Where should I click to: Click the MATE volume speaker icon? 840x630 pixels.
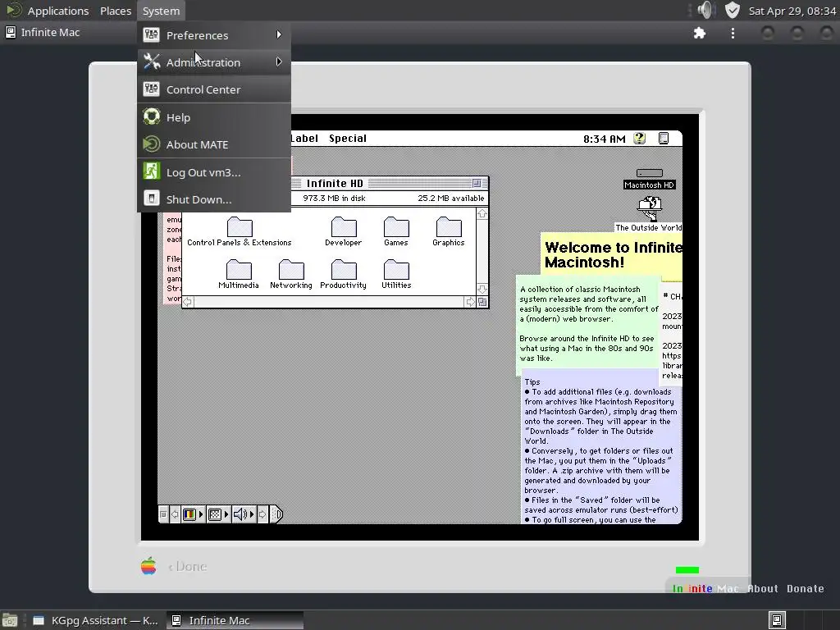coord(705,10)
